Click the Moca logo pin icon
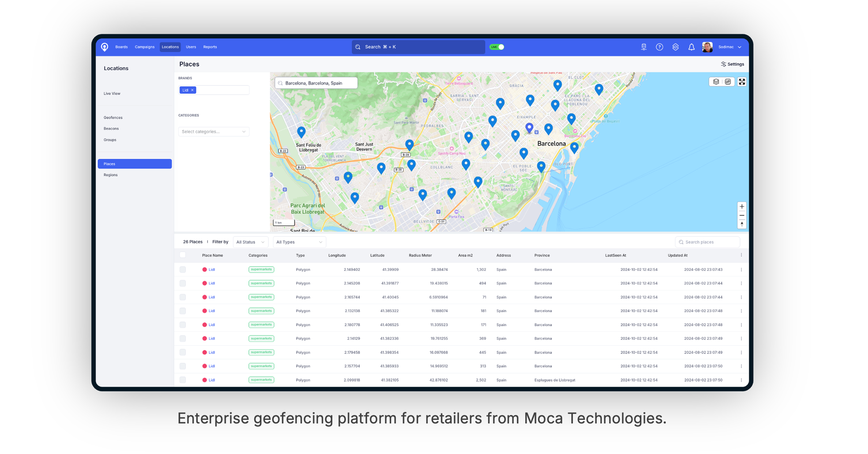Image resolution: width=868 pixels, height=454 pixels. click(x=105, y=47)
